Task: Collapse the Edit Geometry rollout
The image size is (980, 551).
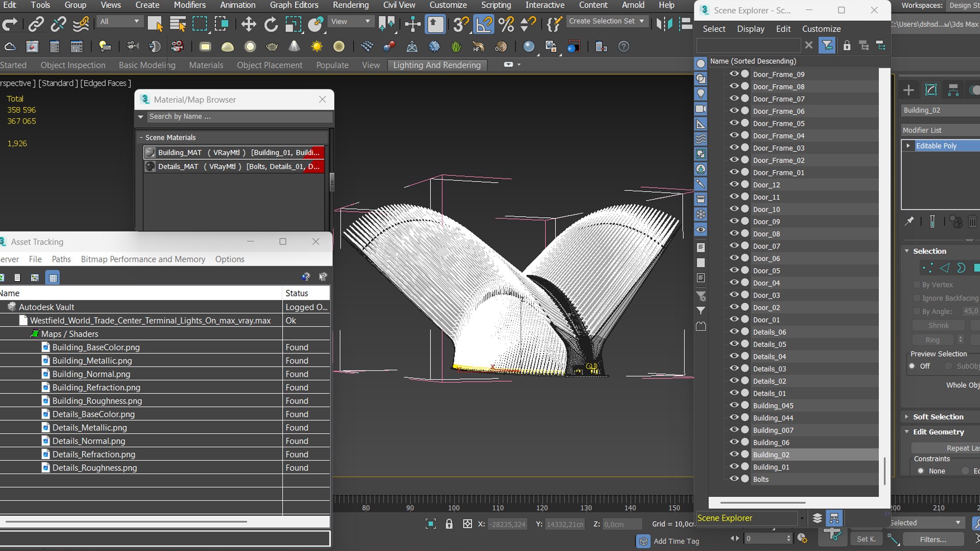Action: (x=938, y=432)
